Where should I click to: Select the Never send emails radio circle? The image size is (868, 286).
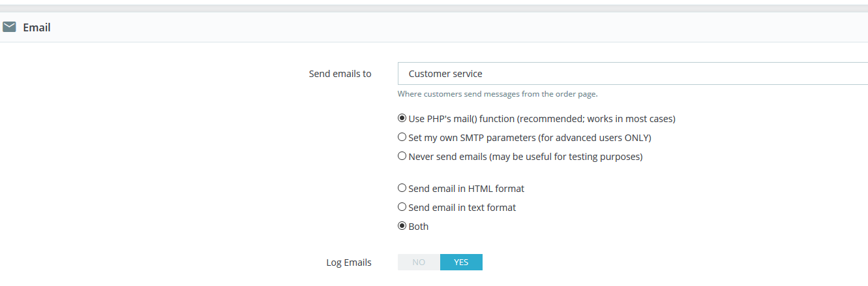(x=402, y=157)
